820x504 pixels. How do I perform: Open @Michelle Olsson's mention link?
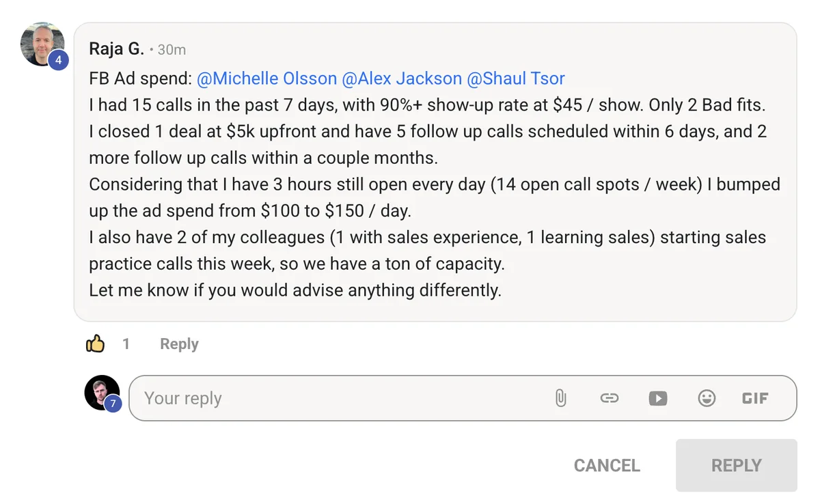point(266,78)
